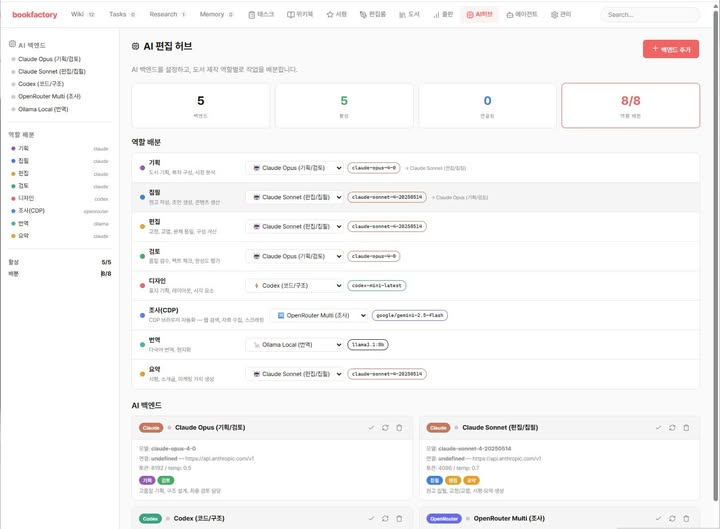The width and height of the screenshot is (720, 529).
Task: Refresh the Claude Opus backend card
Action: click(x=385, y=428)
